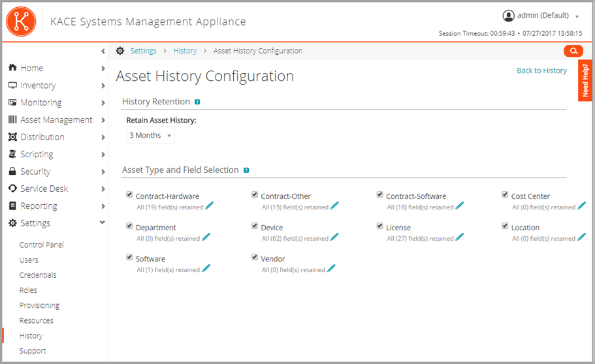This screenshot has height=364, width=595.
Task: Open Asset Type and Field Selection help
Action: pyautogui.click(x=246, y=170)
